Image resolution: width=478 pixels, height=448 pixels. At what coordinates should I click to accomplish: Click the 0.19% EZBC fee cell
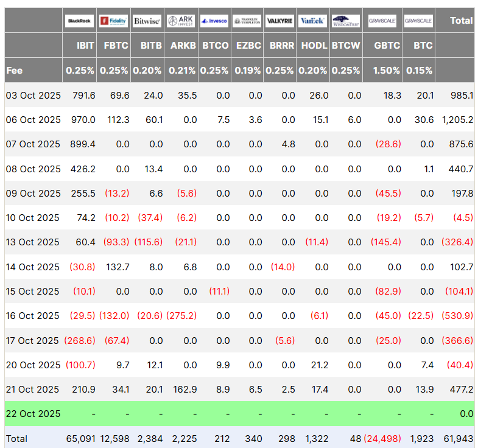248,71
